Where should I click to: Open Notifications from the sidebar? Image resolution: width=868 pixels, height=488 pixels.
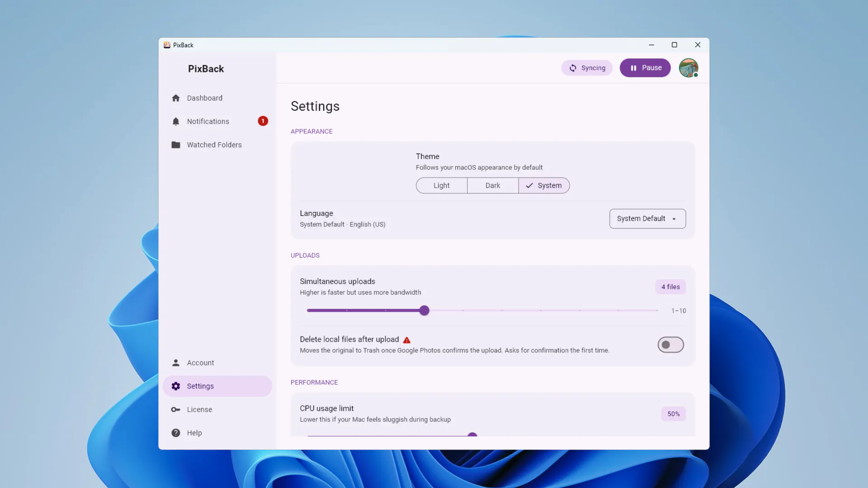(217, 122)
